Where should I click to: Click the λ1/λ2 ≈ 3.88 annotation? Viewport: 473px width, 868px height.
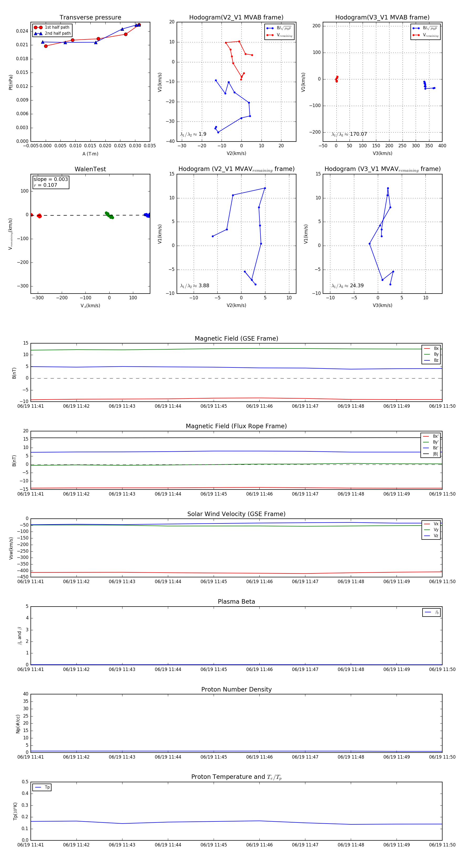click(x=194, y=286)
